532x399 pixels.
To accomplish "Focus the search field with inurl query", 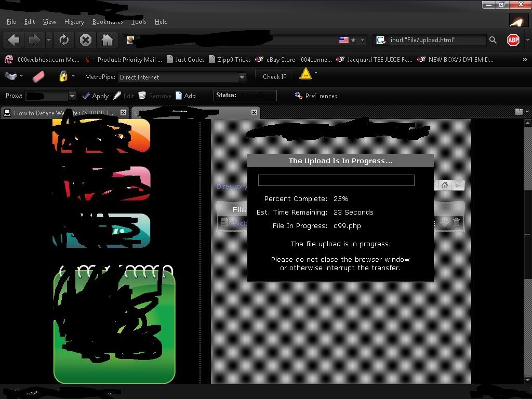I will [x=437, y=40].
